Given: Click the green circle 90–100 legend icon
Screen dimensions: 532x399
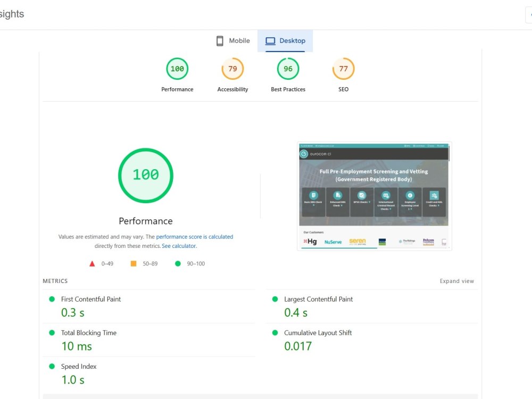Looking at the screenshot, I should pyautogui.click(x=178, y=264).
